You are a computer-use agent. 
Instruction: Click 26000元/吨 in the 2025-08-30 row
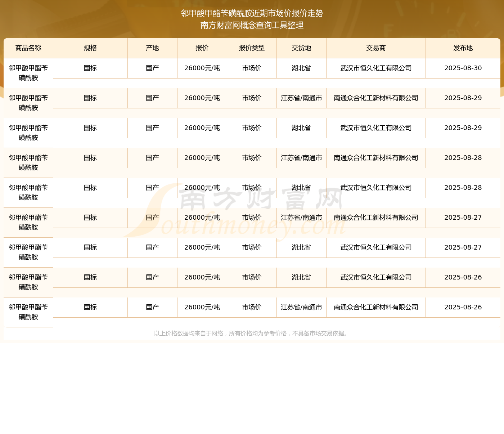(x=202, y=68)
